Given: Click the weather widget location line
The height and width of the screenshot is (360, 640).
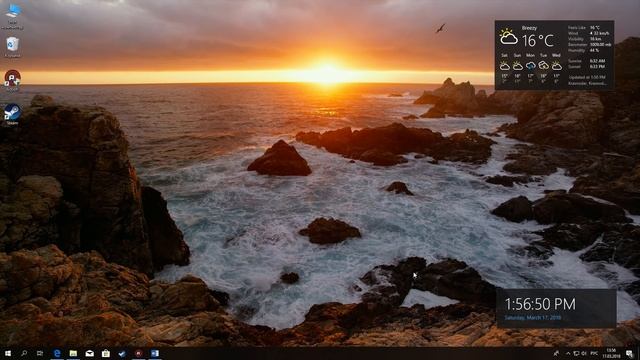Looking at the screenshot, I should pos(587,84).
